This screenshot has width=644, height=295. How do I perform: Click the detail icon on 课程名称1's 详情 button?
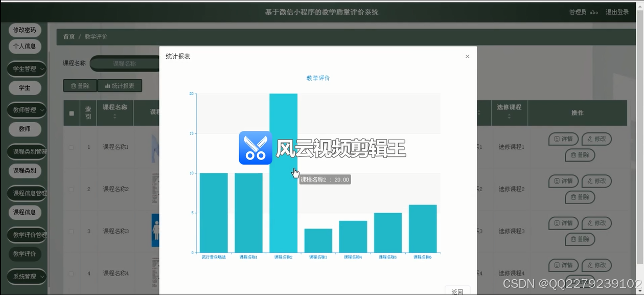(x=556, y=139)
